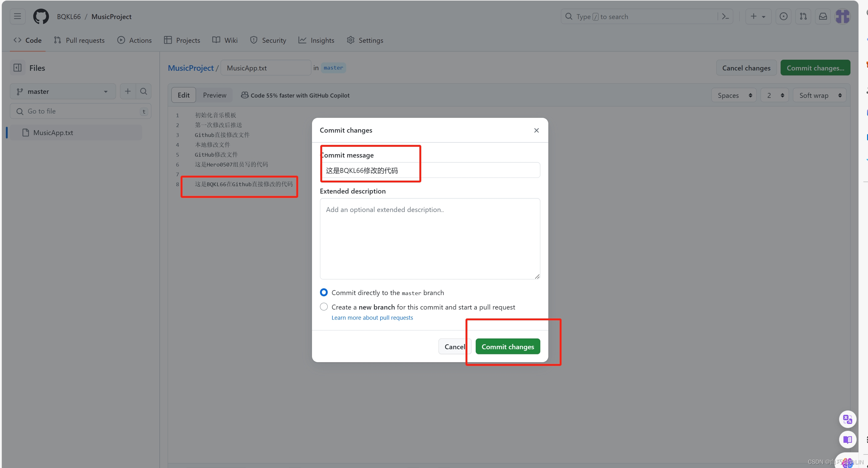Close the Commit changes dialog
This screenshot has height=468, width=868.
pyautogui.click(x=536, y=130)
